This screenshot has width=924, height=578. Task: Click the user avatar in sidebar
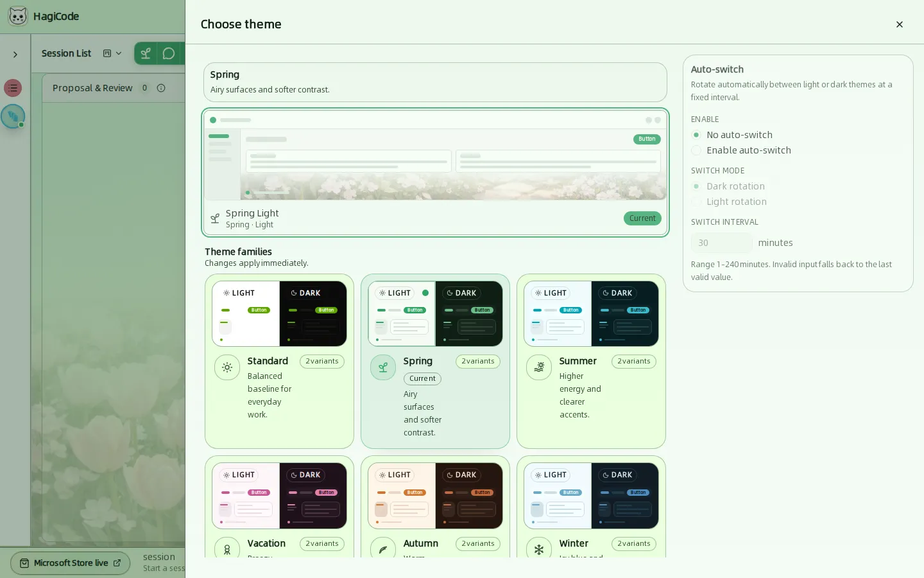(x=13, y=116)
